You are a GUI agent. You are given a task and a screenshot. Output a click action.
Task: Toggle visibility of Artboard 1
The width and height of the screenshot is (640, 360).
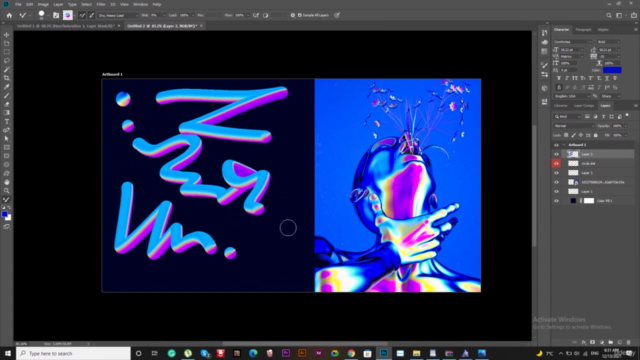click(556, 145)
